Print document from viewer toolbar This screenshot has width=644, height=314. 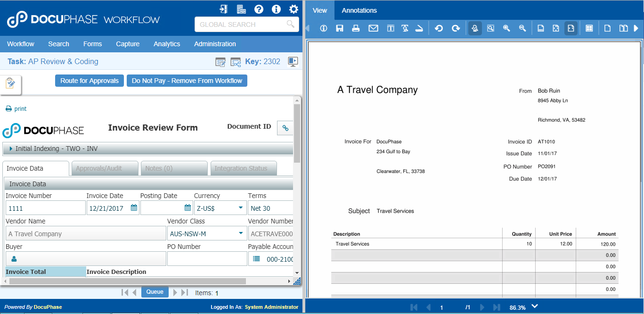coord(356,28)
